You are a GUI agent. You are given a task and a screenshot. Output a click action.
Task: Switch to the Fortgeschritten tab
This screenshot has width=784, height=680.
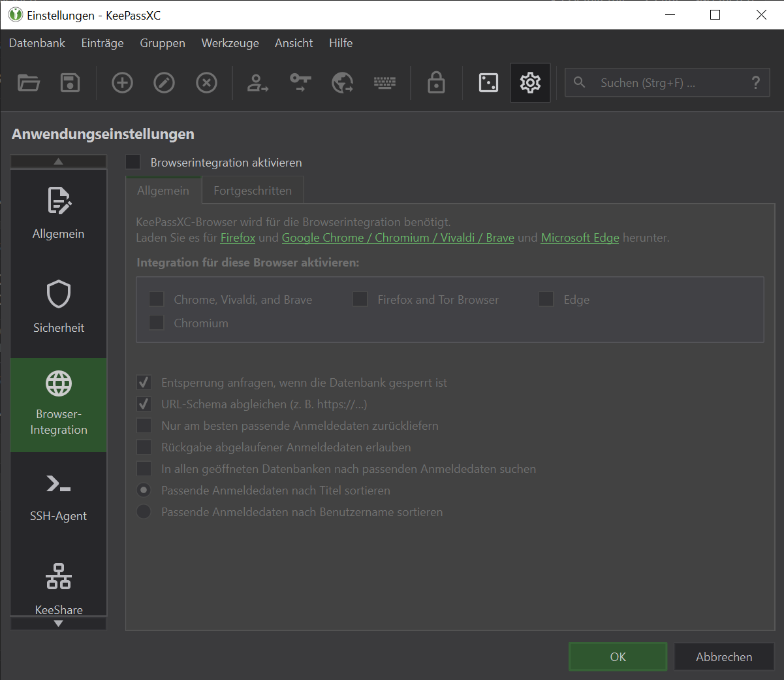pos(253,191)
